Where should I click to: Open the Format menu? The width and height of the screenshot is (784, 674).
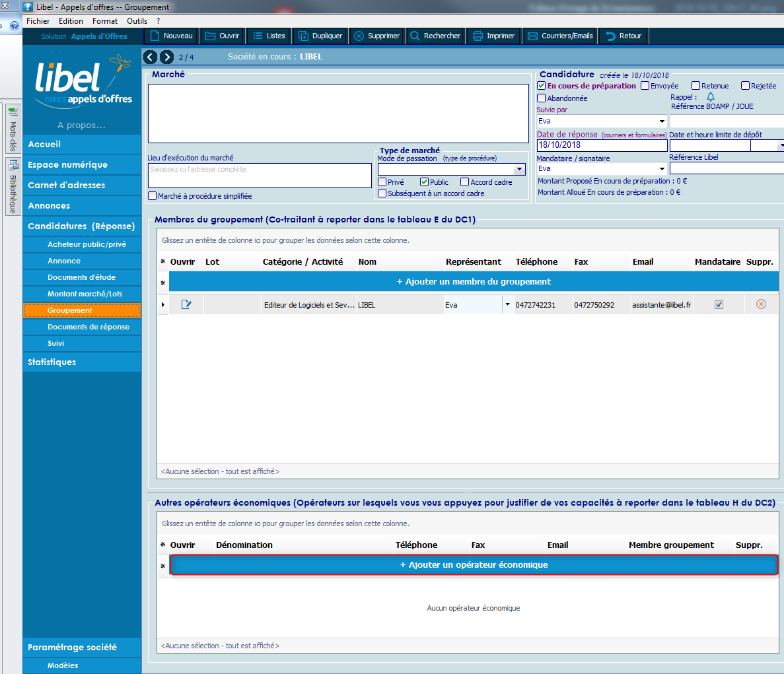click(x=105, y=21)
